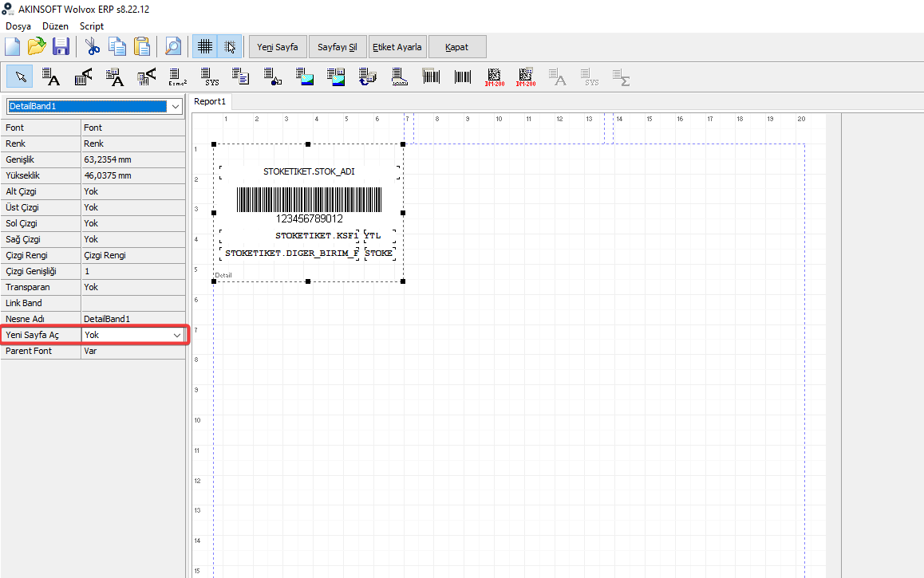Viewport: 924px width, 578px height.
Task: Save the report with floppy icon
Action: [61, 46]
